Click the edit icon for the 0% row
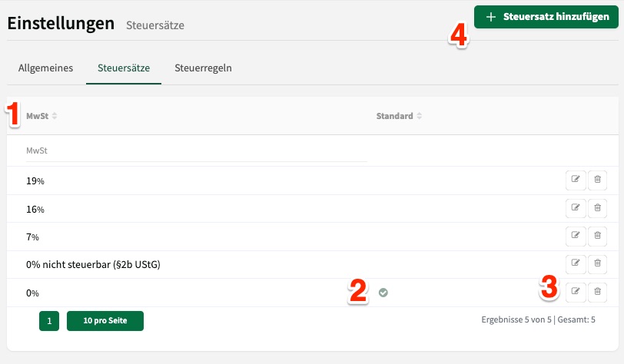Viewport: 624px width, 364px height. click(x=576, y=292)
